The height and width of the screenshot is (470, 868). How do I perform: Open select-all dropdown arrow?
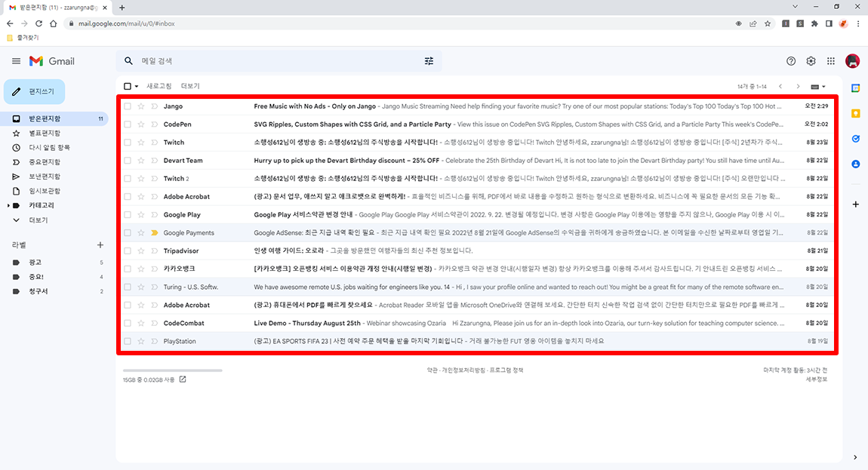pos(137,86)
